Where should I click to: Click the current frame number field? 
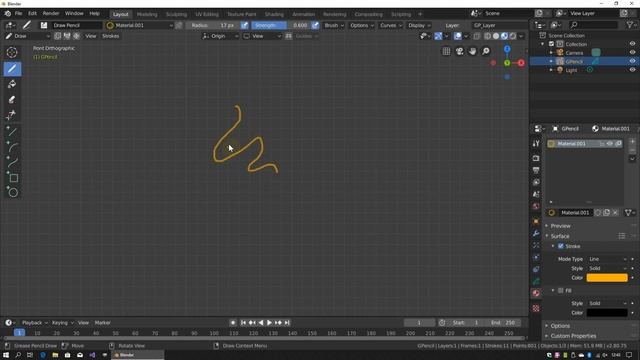[419, 322]
